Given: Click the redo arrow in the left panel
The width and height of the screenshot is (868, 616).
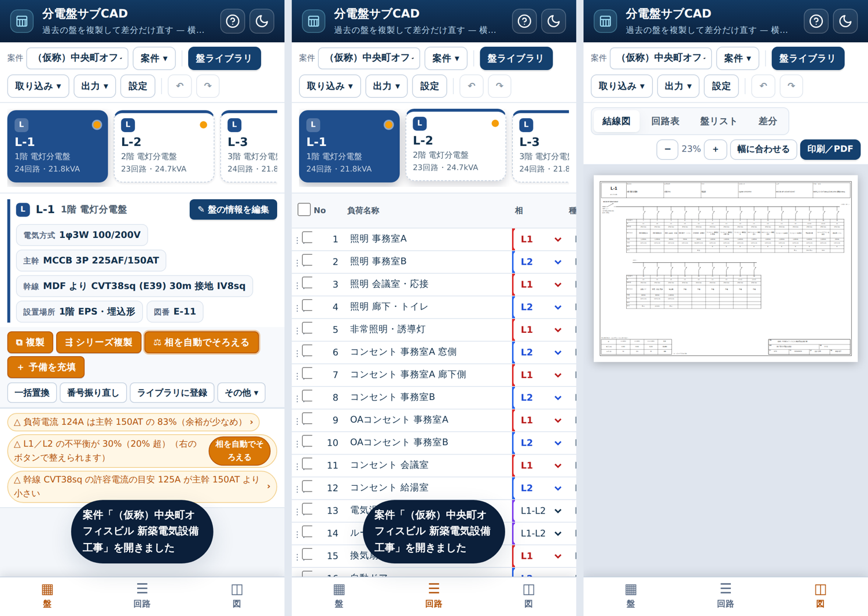Looking at the screenshot, I should pyautogui.click(x=208, y=86).
